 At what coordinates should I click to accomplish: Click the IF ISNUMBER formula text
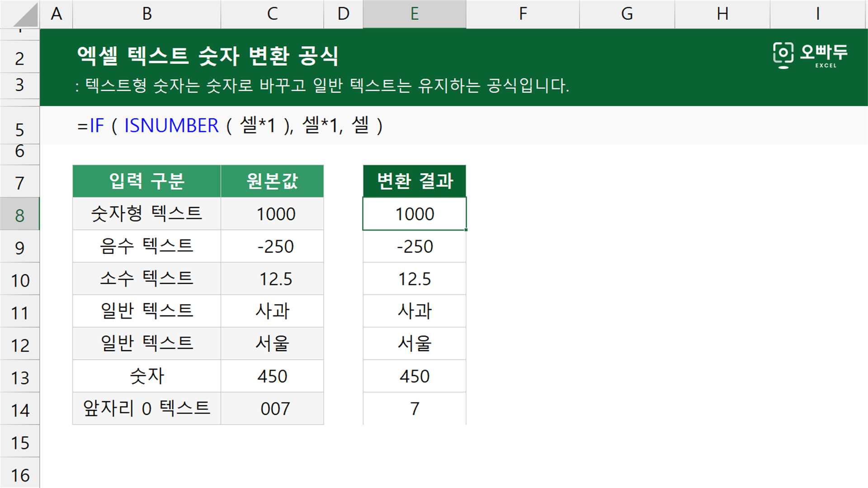(x=230, y=125)
